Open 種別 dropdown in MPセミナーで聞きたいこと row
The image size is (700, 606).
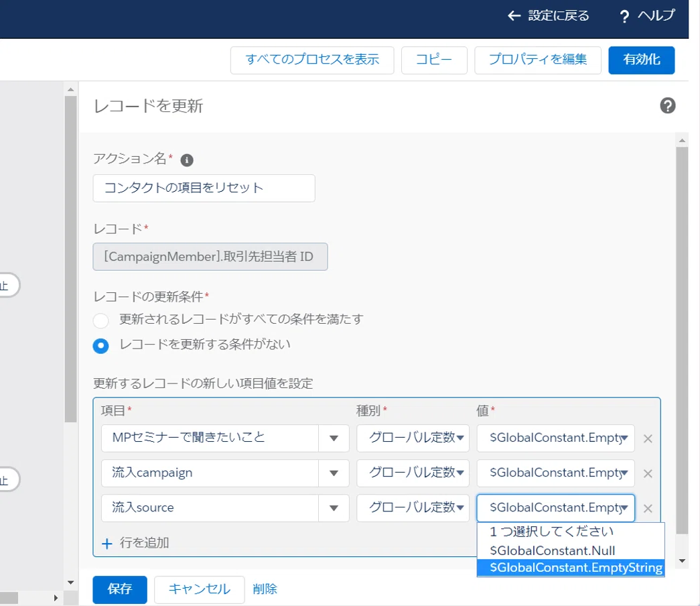coord(413,438)
